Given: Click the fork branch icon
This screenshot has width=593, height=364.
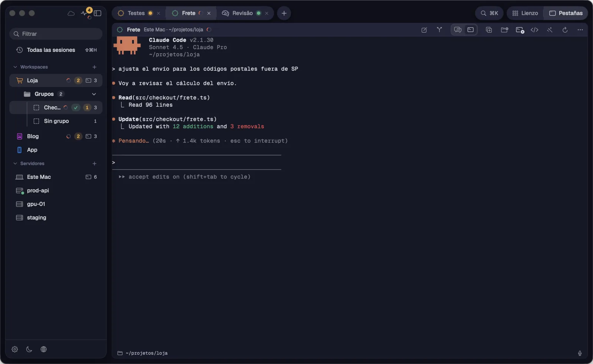Looking at the screenshot, I should 439,30.
